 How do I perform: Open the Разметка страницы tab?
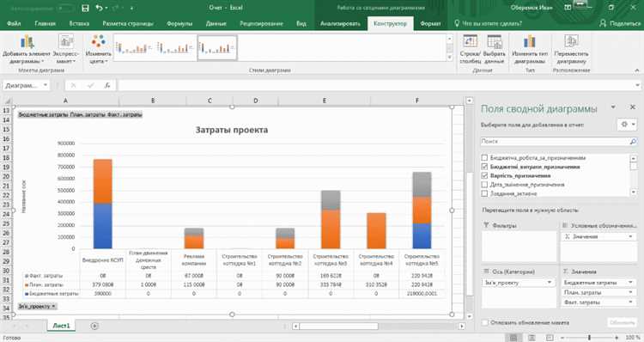tap(128, 23)
